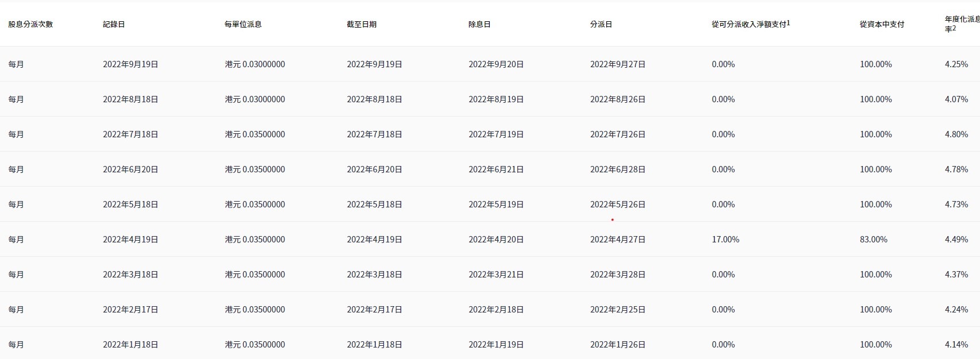Click the 除息日 column header

(479, 24)
